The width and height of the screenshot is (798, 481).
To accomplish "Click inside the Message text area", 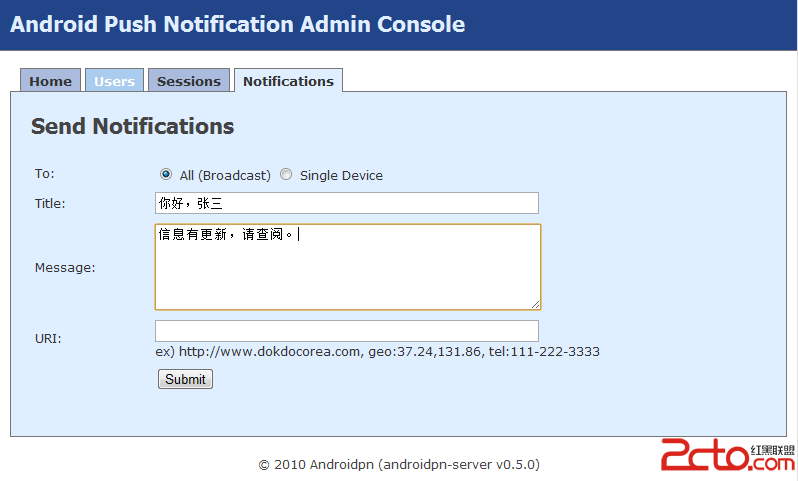I will pos(346,267).
